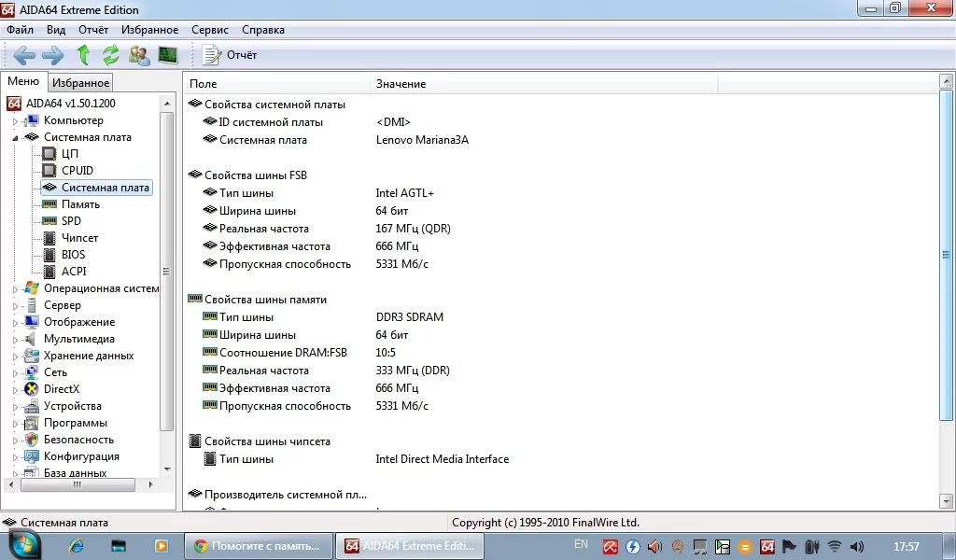
Task: Switch to the Избранное tab in sidebar
Action: [x=80, y=83]
